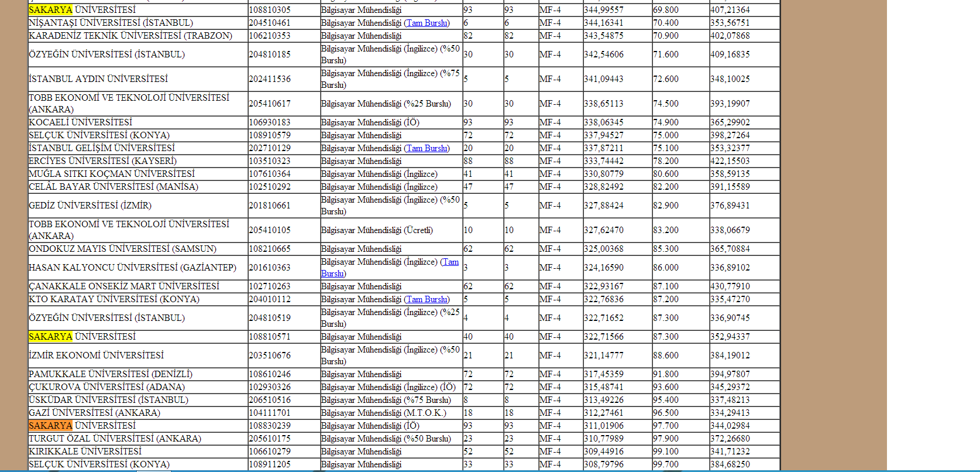Click yellow SAKARYA in the 108810571 row

tap(50, 337)
